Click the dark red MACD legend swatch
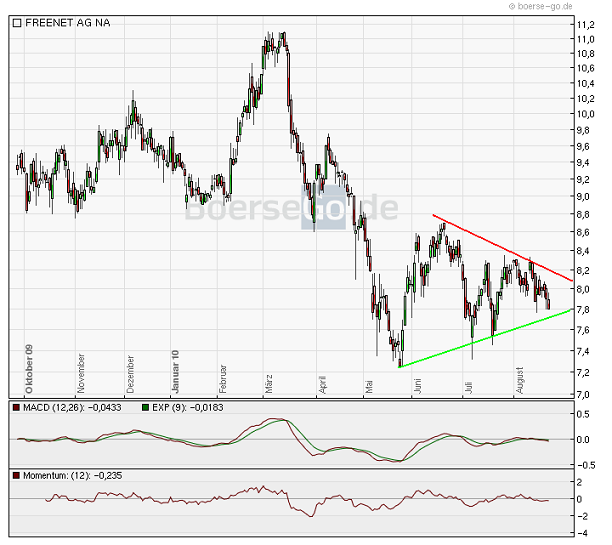612x545 pixels. coord(16,408)
